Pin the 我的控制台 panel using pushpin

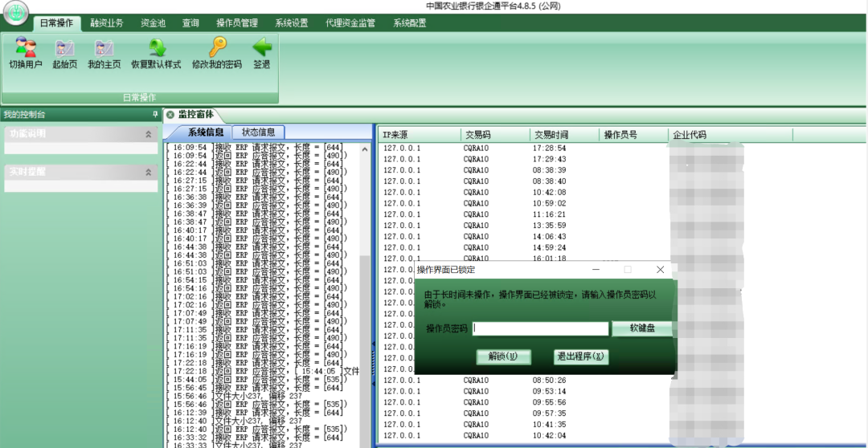(155, 115)
